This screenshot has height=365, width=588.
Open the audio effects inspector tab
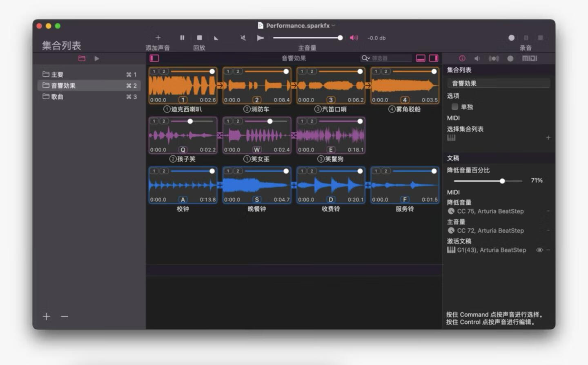[494, 58]
